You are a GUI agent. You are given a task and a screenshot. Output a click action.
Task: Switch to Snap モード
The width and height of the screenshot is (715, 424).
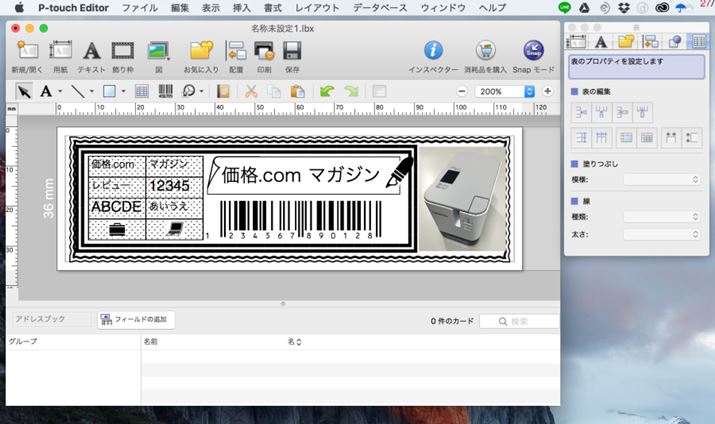534,51
